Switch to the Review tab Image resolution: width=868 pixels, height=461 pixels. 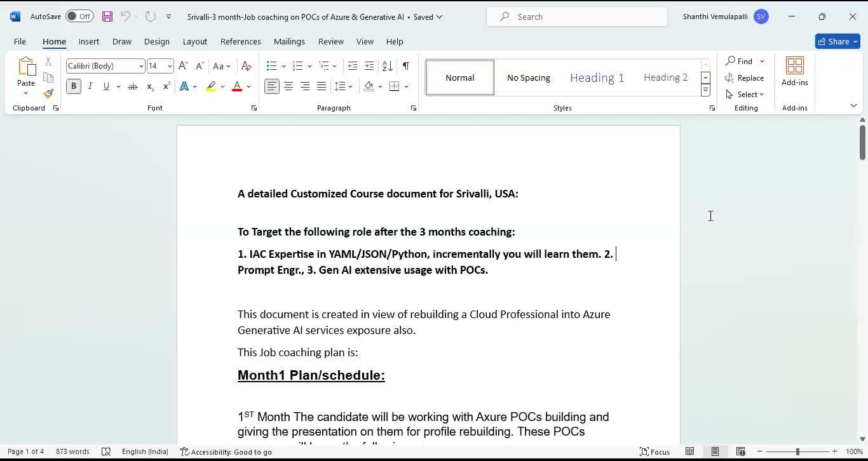pos(331,41)
